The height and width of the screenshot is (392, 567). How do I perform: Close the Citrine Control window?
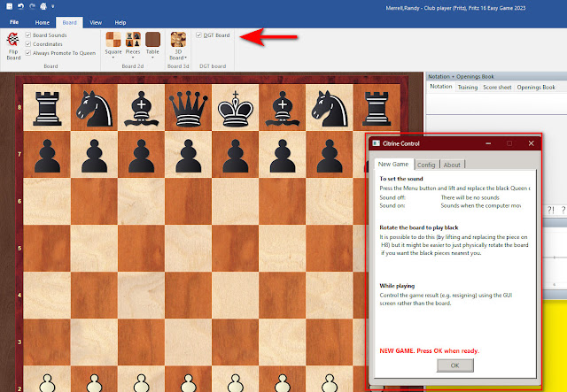tap(532, 143)
